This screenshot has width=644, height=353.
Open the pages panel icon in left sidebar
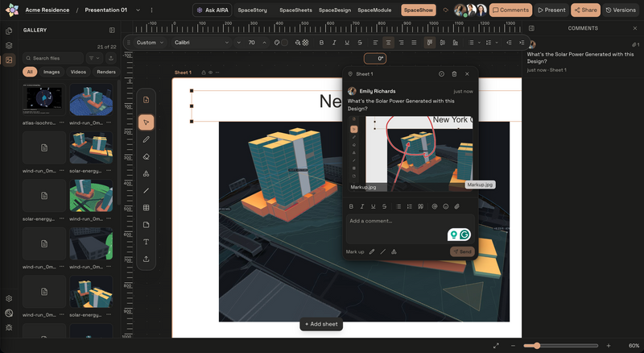click(9, 31)
